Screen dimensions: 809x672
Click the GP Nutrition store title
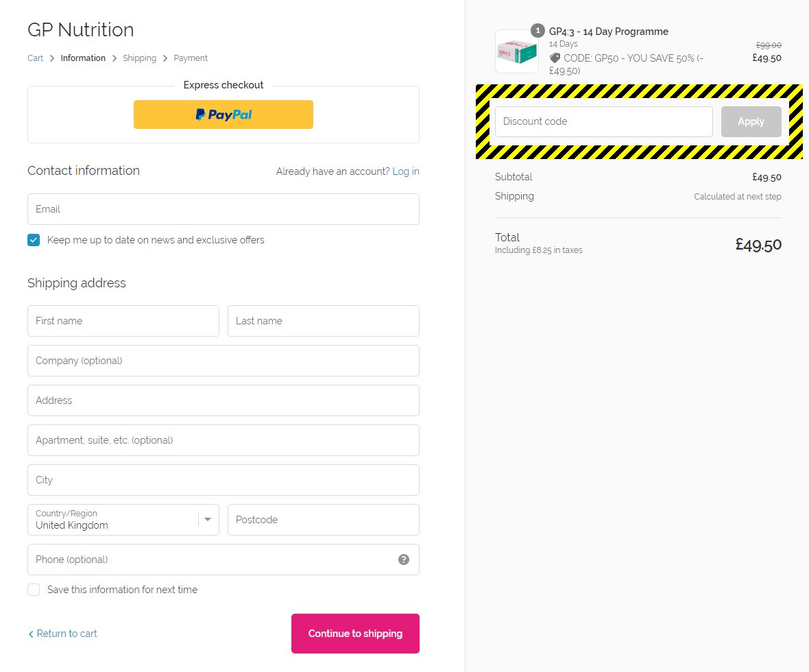(x=80, y=30)
